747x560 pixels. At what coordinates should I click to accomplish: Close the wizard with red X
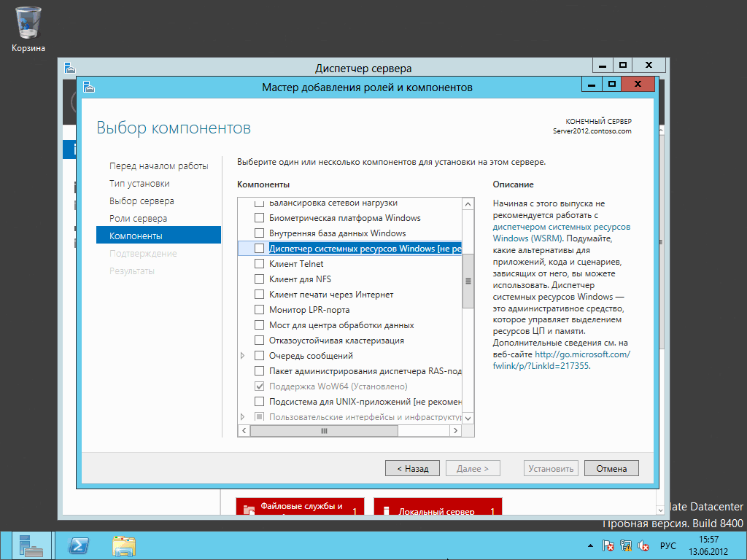[638, 85]
